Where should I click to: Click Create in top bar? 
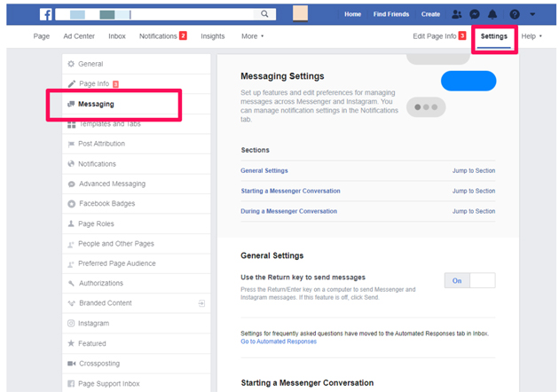pyautogui.click(x=430, y=14)
